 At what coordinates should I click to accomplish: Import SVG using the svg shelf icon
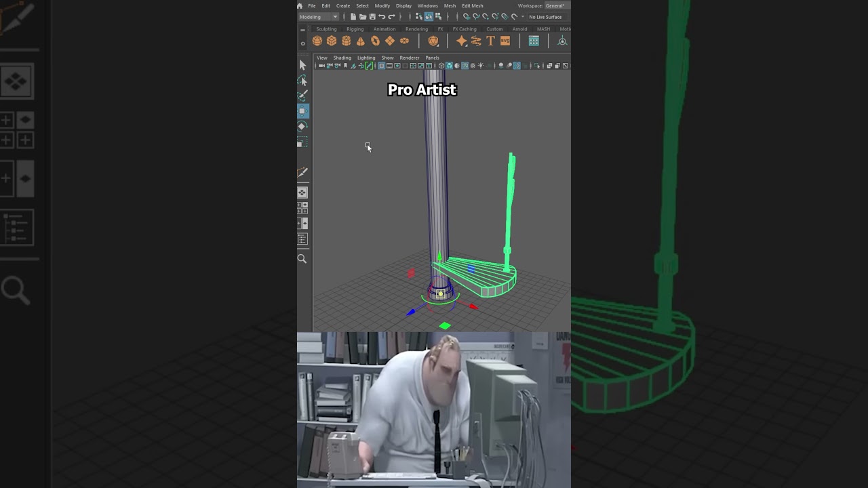click(505, 41)
